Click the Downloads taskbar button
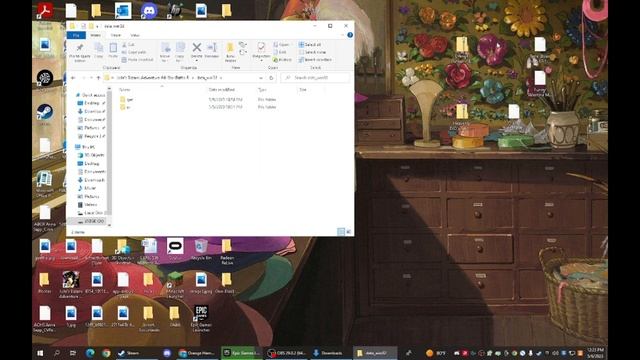This screenshot has width=640, height=360. click(330, 353)
